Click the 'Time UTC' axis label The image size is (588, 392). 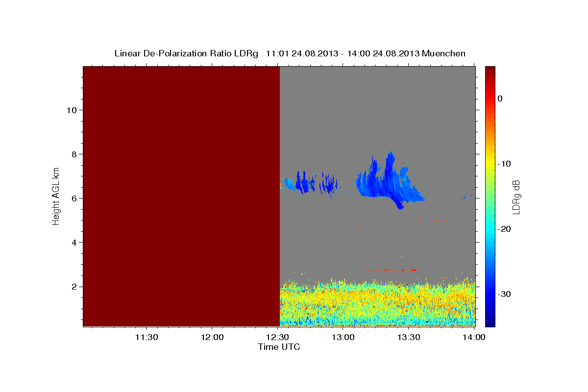pos(279,347)
